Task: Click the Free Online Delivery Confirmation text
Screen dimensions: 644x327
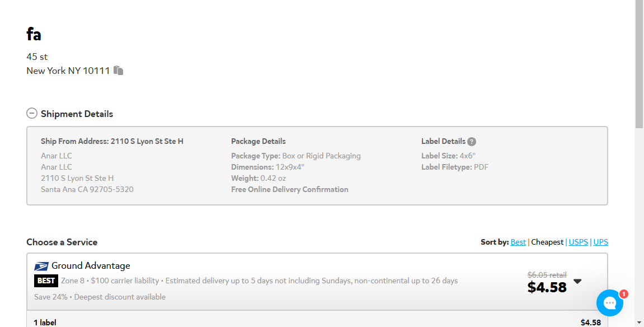Action: [290, 189]
